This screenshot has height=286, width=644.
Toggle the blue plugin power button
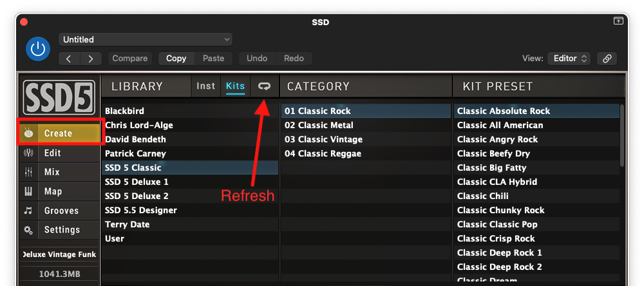tap(38, 49)
